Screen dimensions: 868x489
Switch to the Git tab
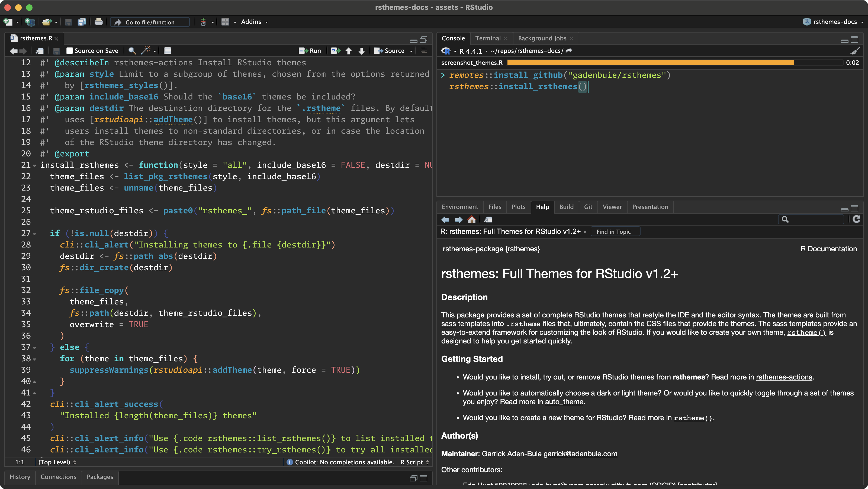click(x=588, y=207)
